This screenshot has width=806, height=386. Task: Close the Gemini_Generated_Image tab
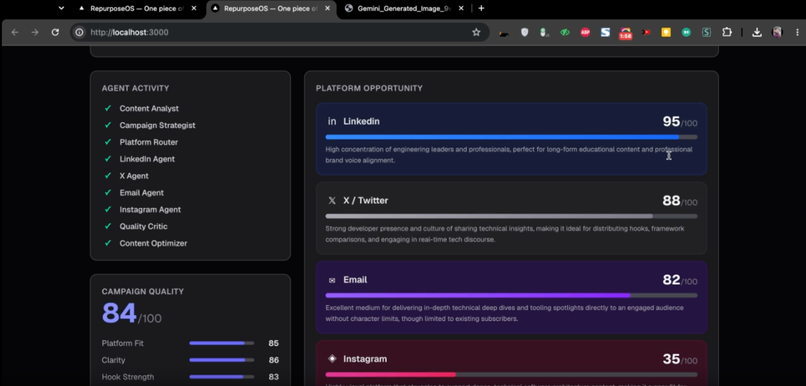tap(461, 8)
